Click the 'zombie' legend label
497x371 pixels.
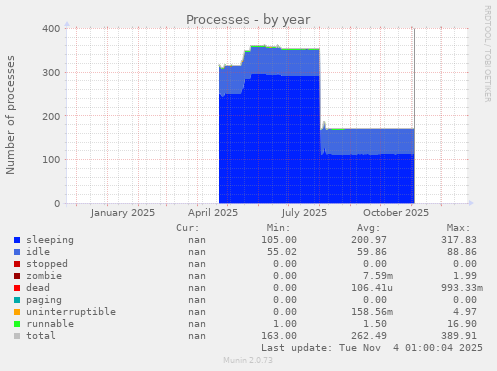point(44,276)
